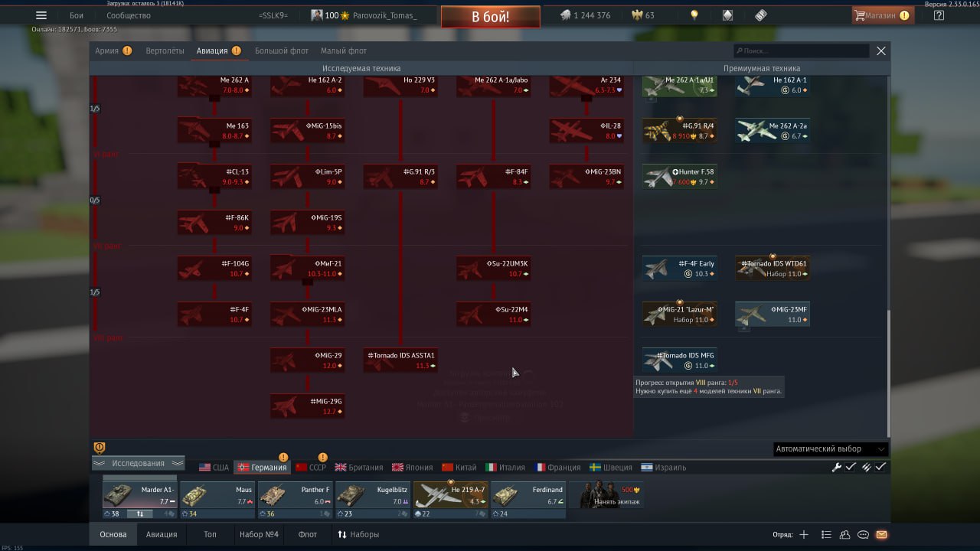Viewport: 980px width, 551px height.
Task: Select the Британия nation tab
Action: [360, 467]
